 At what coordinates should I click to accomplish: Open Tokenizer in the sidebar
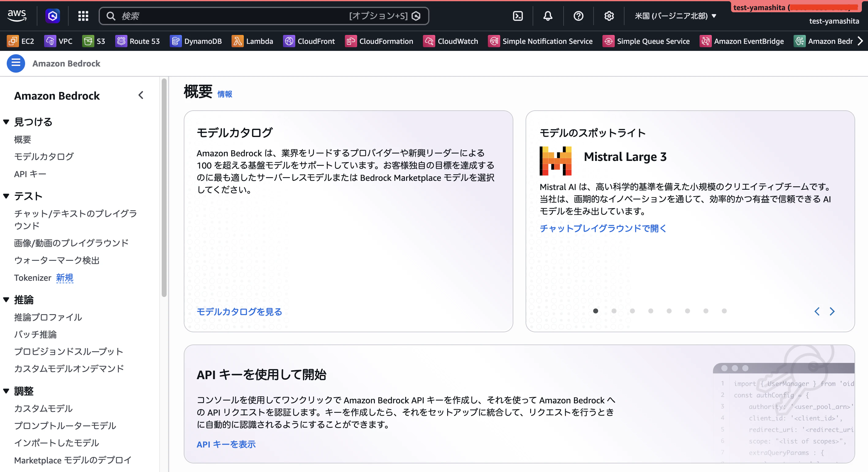coord(33,277)
